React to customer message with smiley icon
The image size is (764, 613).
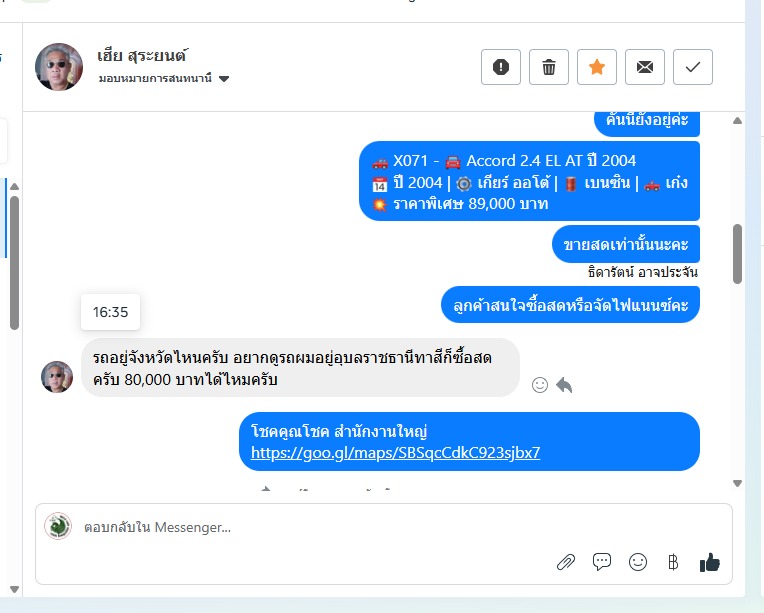539,385
